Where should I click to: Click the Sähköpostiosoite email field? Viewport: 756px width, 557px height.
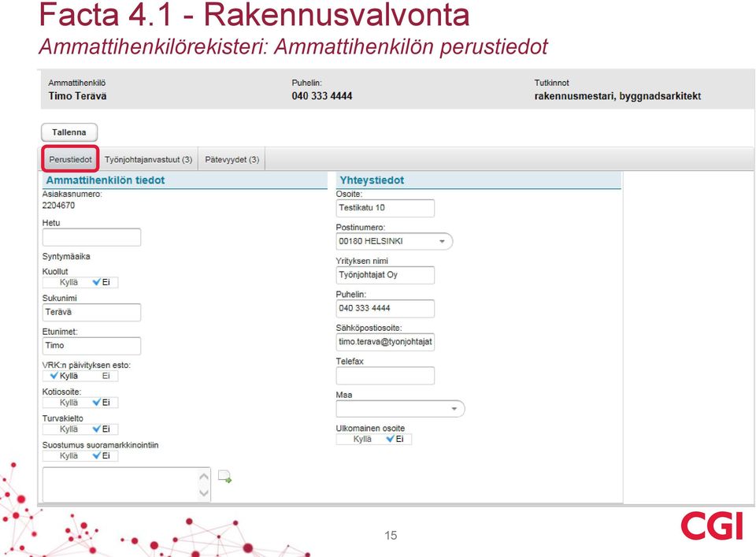[x=385, y=342]
